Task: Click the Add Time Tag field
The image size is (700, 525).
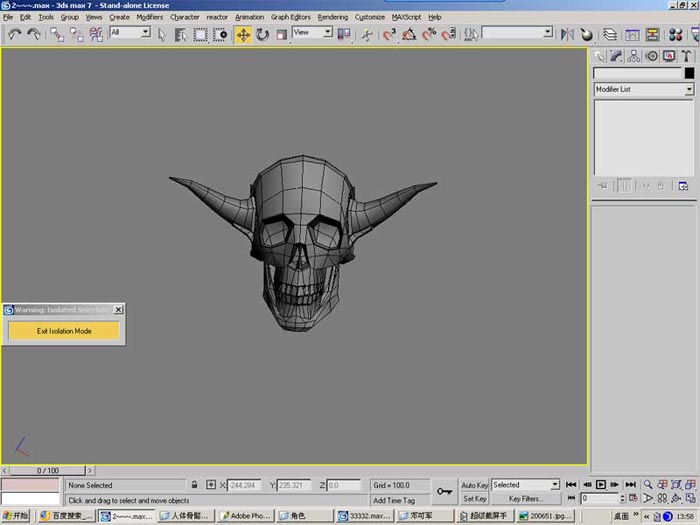Action: tap(400, 500)
